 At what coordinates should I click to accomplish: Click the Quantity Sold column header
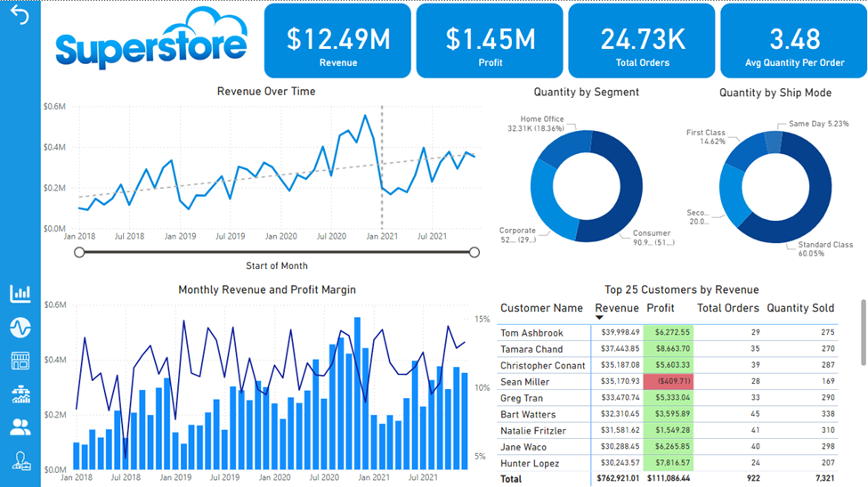(800, 308)
